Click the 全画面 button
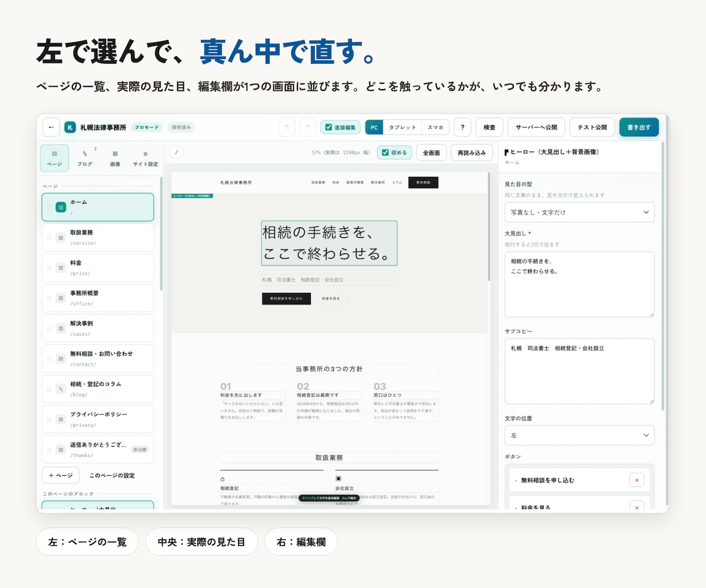Image resolution: width=706 pixels, height=588 pixels. coord(431,153)
